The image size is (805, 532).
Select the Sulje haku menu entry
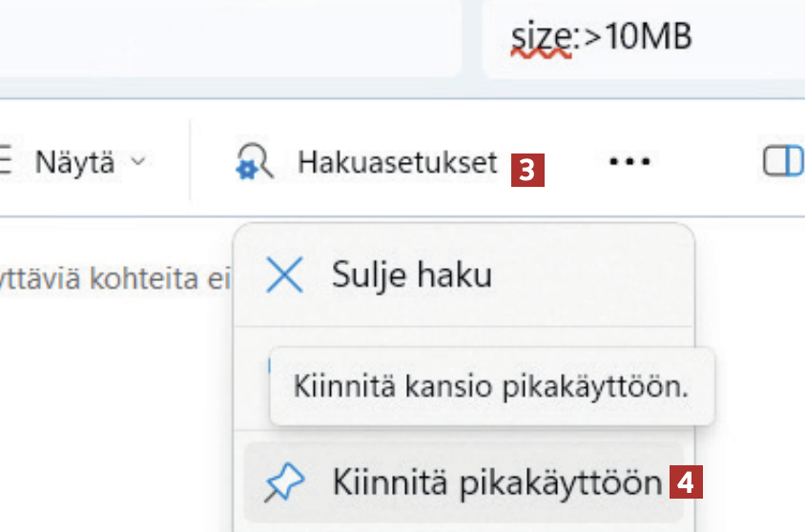[412, 276]
